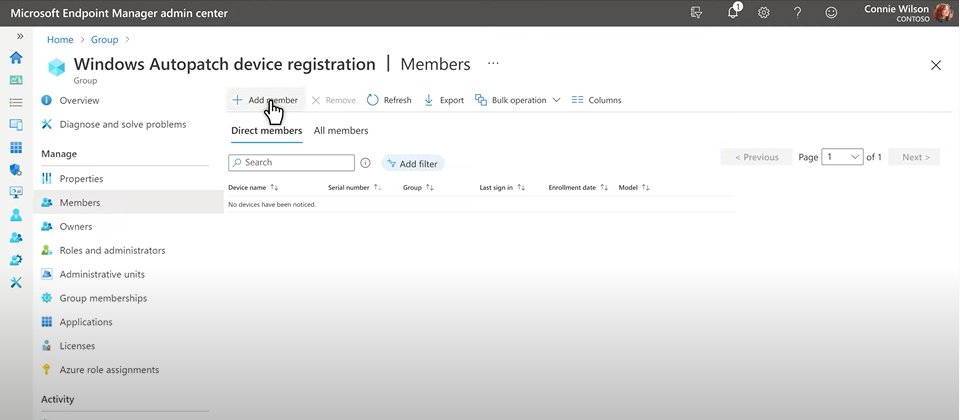Open Owners in Manage section
Image resolution: width=960 pixels, height=420 pixels.
point(75,227)
